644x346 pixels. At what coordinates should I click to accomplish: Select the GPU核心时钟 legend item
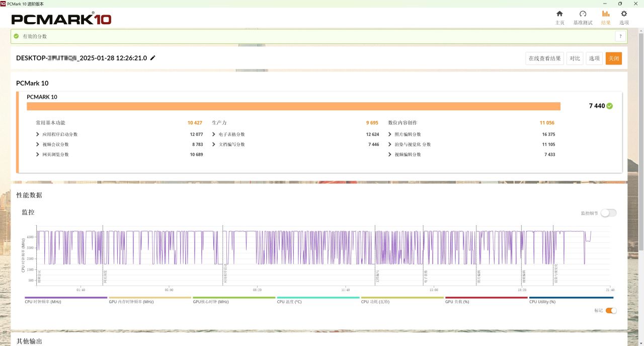234,300
